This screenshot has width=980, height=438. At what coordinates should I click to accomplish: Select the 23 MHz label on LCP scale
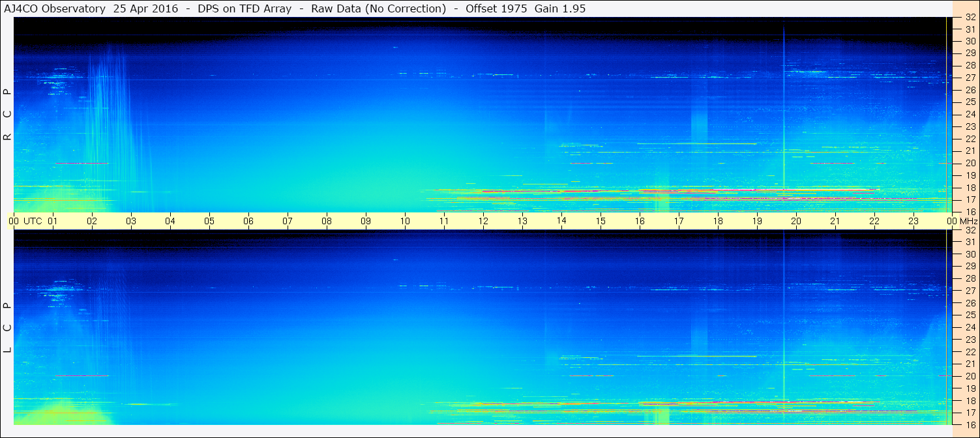pyautogui.click(x=970, y=340)
